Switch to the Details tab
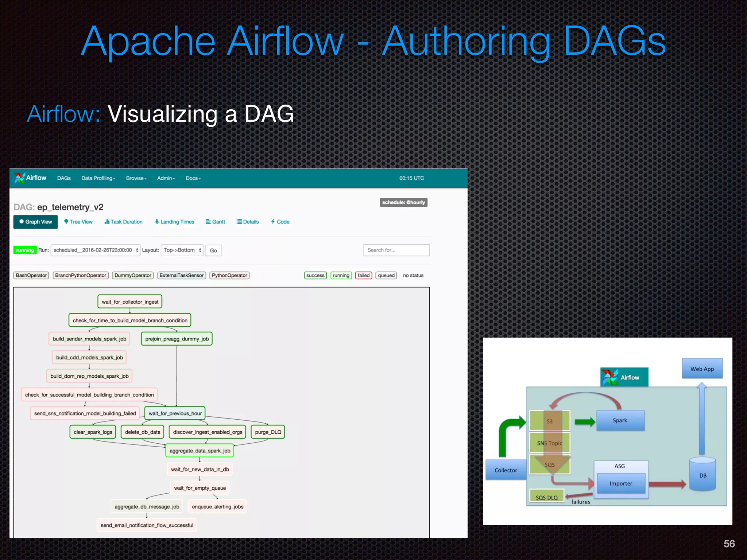 point(248,222)
